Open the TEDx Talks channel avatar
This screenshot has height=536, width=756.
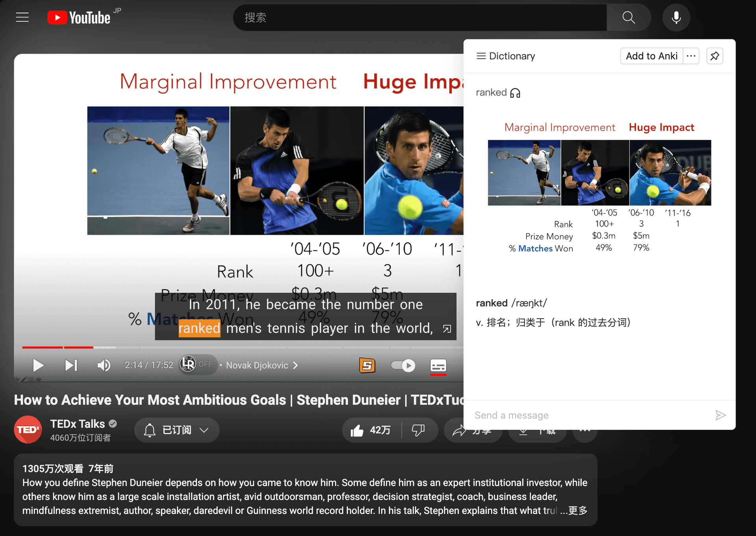[x=28, y=430]
